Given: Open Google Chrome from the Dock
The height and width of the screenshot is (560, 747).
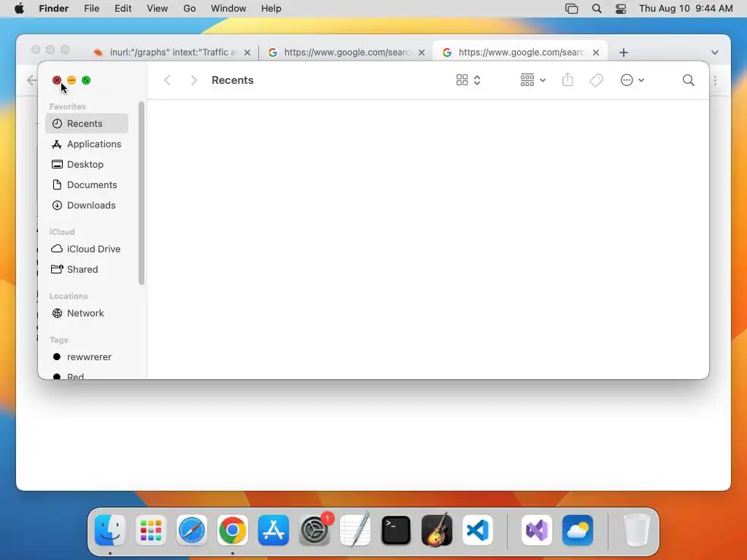Looking at the screenshot, I should (x=233, y=530).
